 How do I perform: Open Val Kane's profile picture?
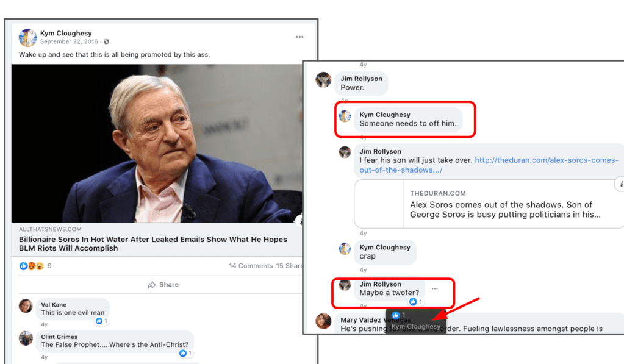tap(26, 306)
